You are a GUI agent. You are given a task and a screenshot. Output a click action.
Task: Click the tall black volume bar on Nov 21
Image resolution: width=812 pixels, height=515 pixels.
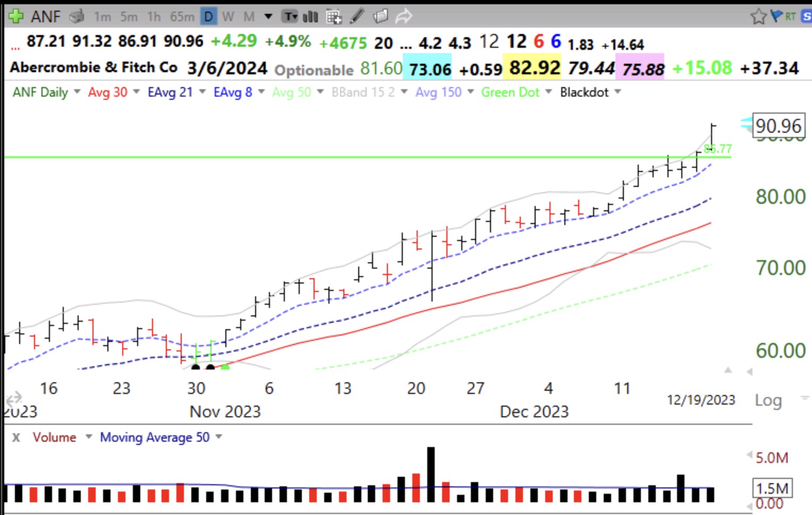click(x=430, y=474)
